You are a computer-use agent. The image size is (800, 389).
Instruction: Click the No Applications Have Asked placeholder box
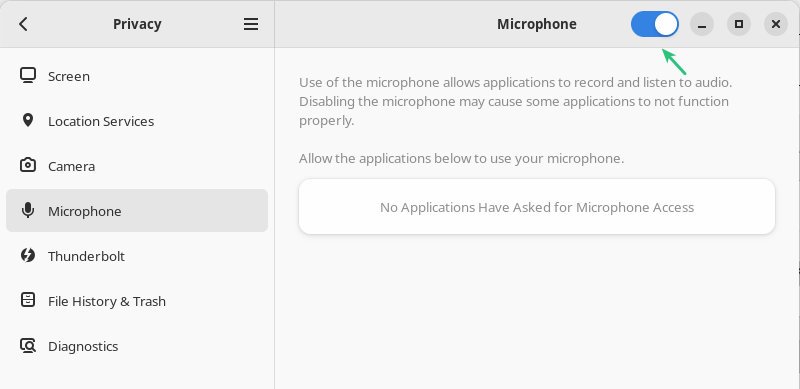coord(537,207)
